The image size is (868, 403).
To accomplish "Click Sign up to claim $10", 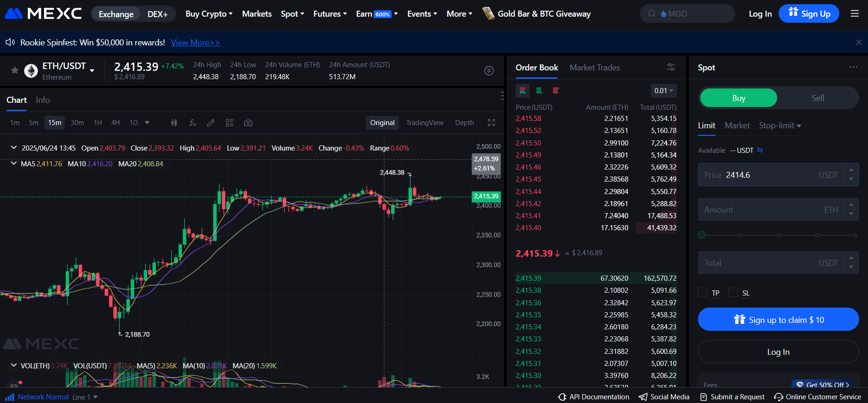I will click(x=778, y=319).
